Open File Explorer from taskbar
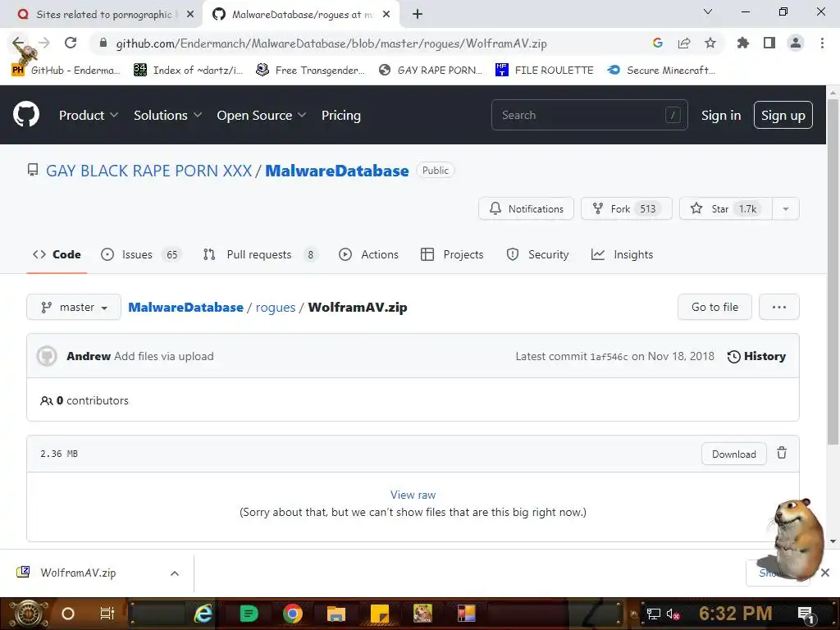This screenshot has width=840, height=630. pos(336,614)
